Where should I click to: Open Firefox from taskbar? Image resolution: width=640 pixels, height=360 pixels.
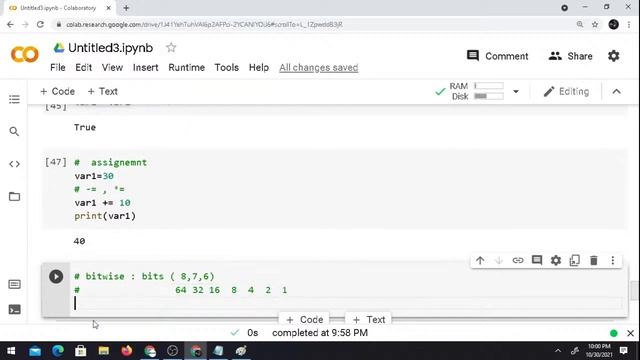pos(127,351)
